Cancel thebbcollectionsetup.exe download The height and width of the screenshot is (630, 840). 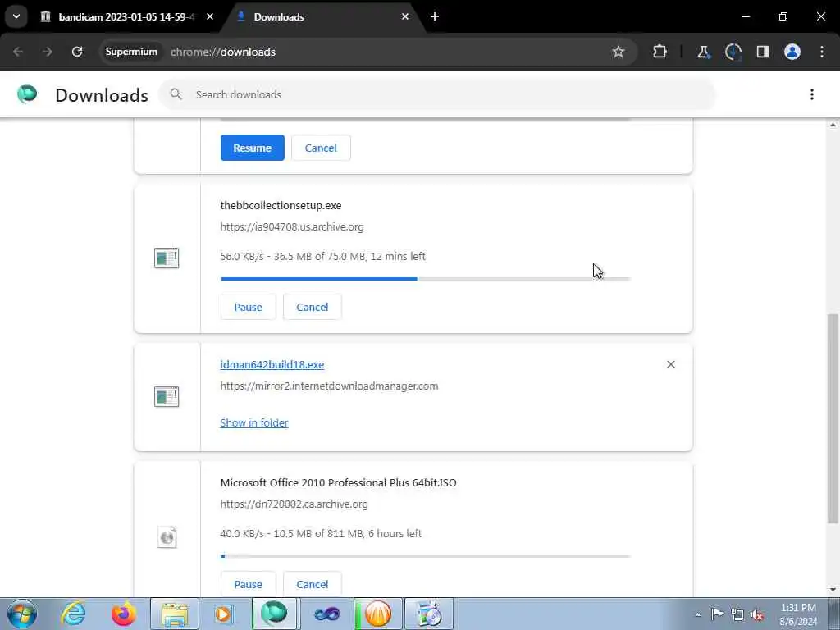coord(313,307)
